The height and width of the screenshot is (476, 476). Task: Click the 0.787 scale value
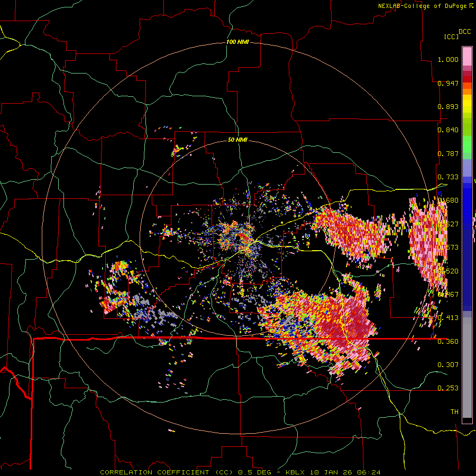pos(448,153)
